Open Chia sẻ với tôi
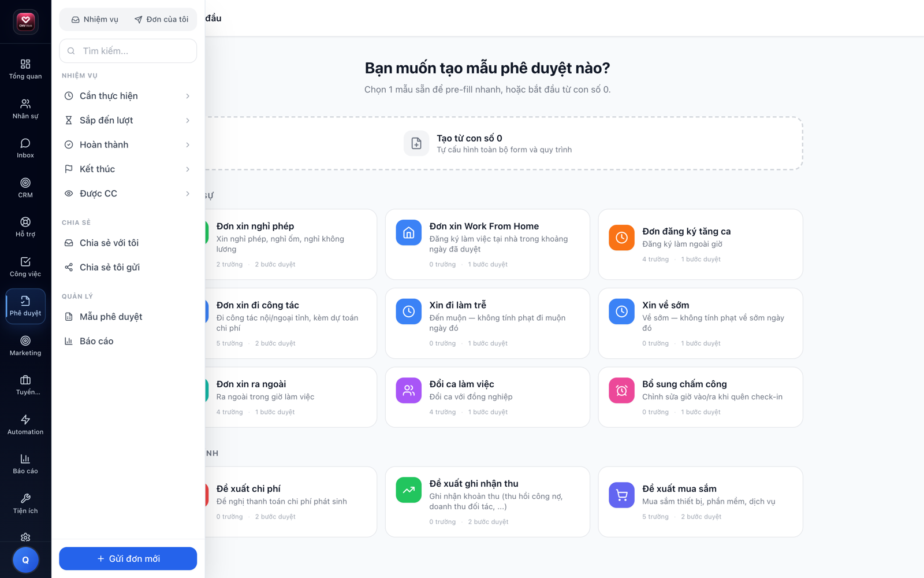Viewport: 924px width, 578px height. [128, 243]
